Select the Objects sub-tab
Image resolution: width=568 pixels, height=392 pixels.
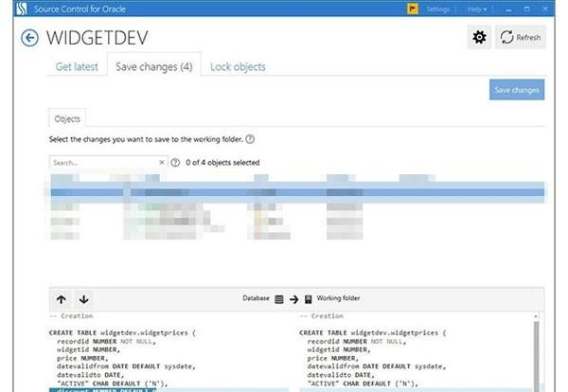(67, 119)
